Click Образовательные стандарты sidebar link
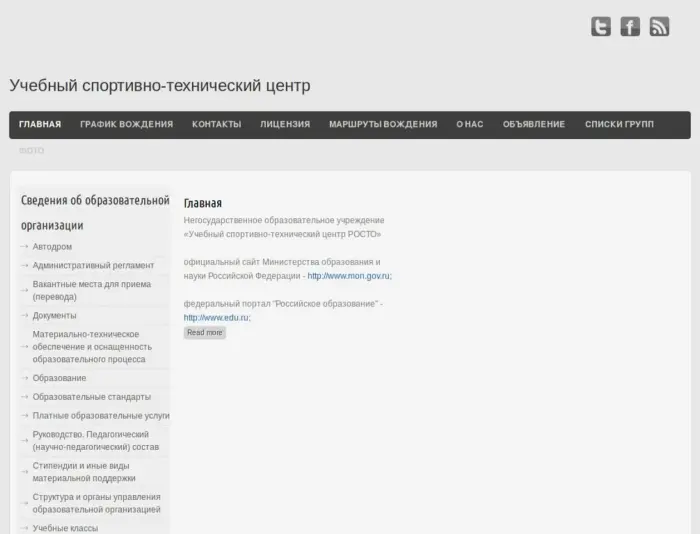The image size is (700, 534). (x=91, y=397)
